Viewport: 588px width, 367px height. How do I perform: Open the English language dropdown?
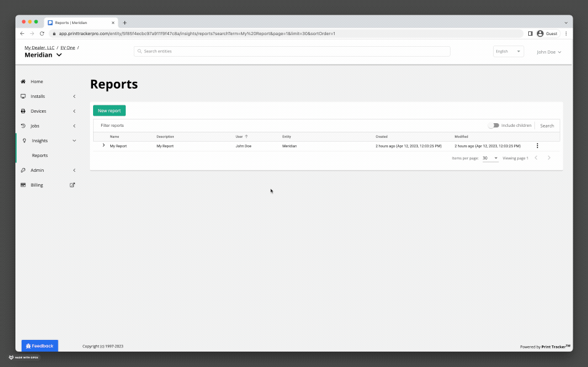pyautogui.click(x=508, y=52)
